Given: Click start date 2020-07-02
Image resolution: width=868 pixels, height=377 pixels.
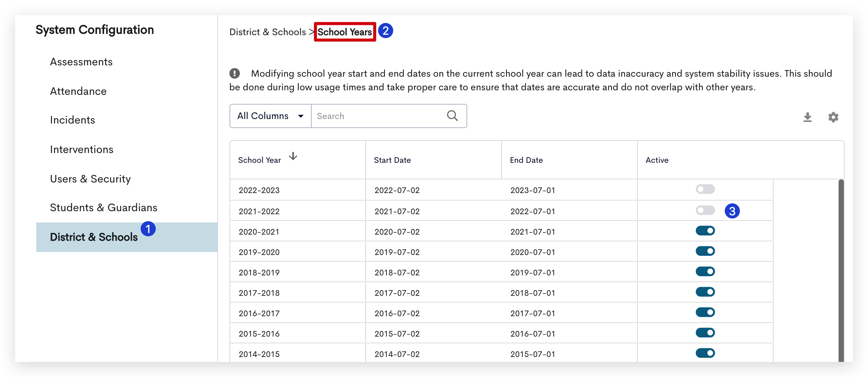Looking at the screenshot, I should (x=397, y=232).
